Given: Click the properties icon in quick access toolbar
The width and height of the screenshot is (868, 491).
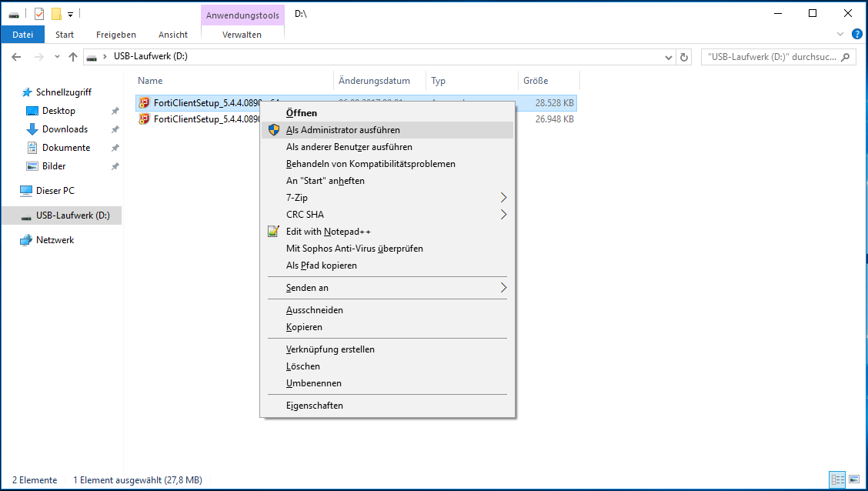Looking at the screenshot, I should coord(39,14).
